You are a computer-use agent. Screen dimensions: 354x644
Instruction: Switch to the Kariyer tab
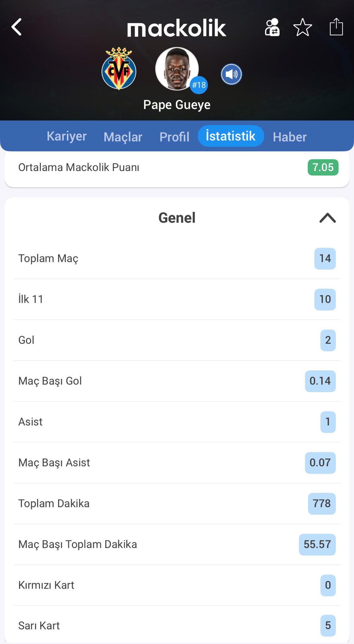point(67,136)
